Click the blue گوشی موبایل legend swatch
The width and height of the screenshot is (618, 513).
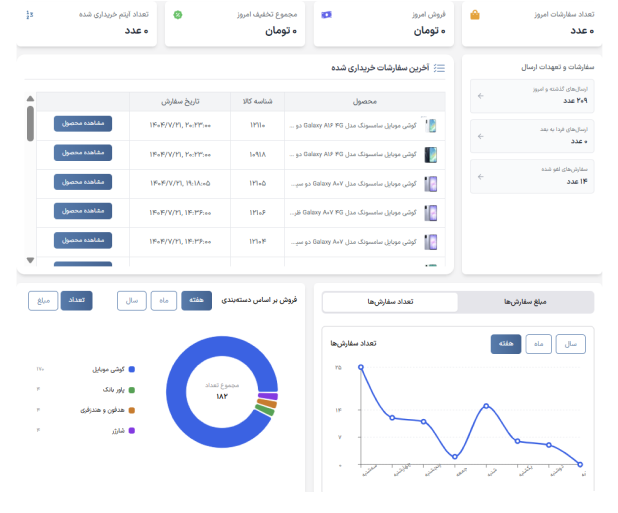132,369
